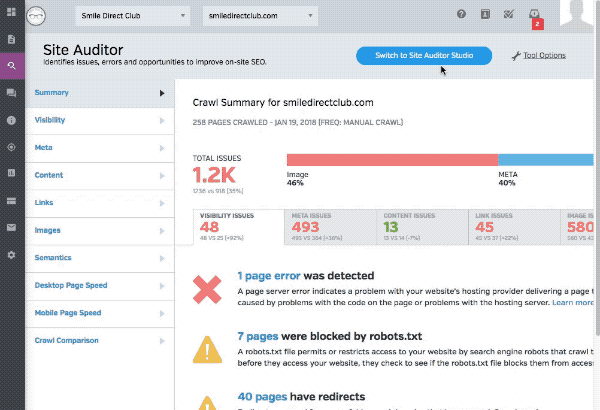Click the envelope mail icon in sidebar
600x410 pixels.
pos(11,228)
